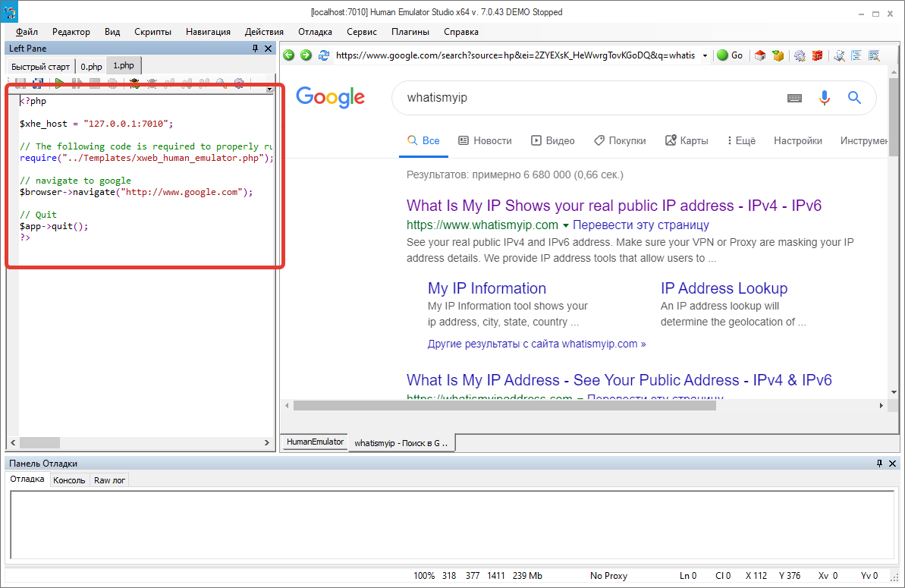Click the blue list tree icon in browser toolbar
This screenshot has height=588, width=905.
click(x=856, y=55)
